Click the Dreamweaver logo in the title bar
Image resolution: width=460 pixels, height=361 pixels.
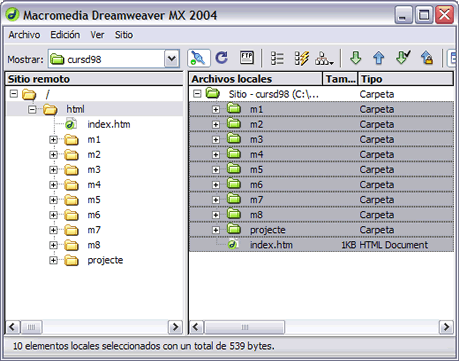[x=12, y=15]
